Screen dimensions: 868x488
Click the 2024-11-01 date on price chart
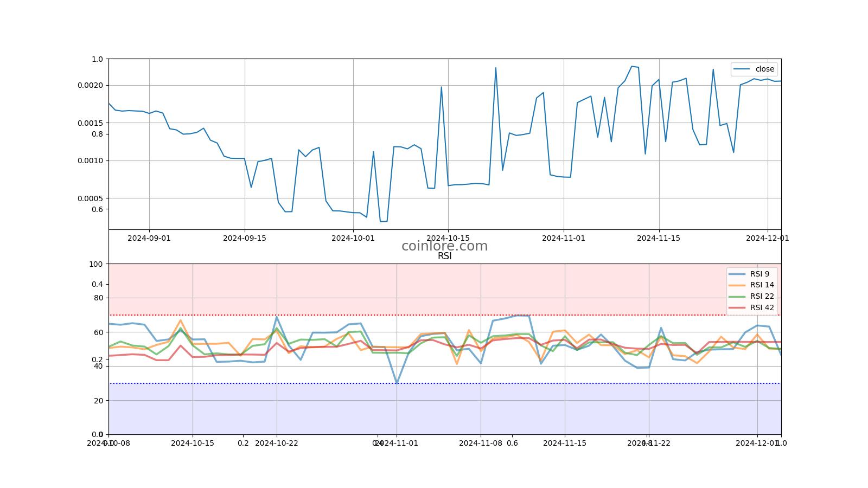coord(564,238)
